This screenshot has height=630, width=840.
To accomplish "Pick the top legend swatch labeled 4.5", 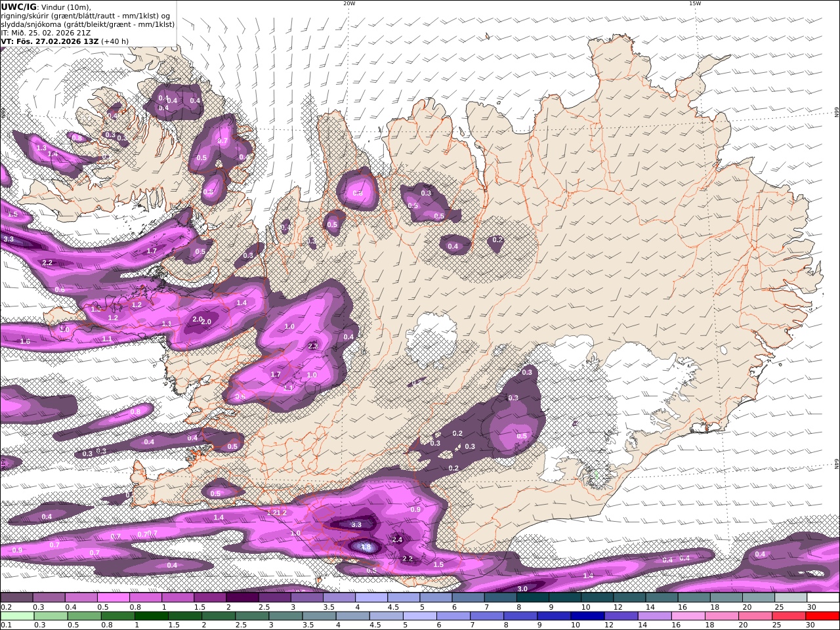I will pos(403,597).
